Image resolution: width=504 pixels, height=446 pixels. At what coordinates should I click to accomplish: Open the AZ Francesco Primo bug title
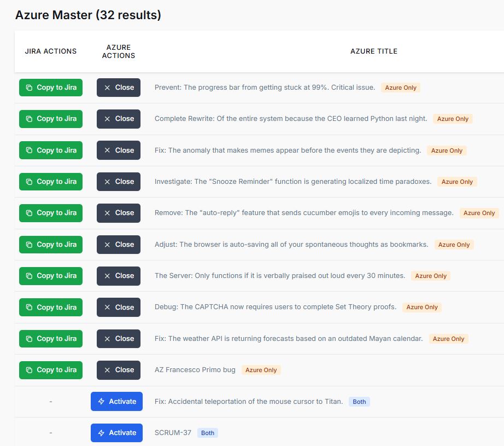(195, 370)
